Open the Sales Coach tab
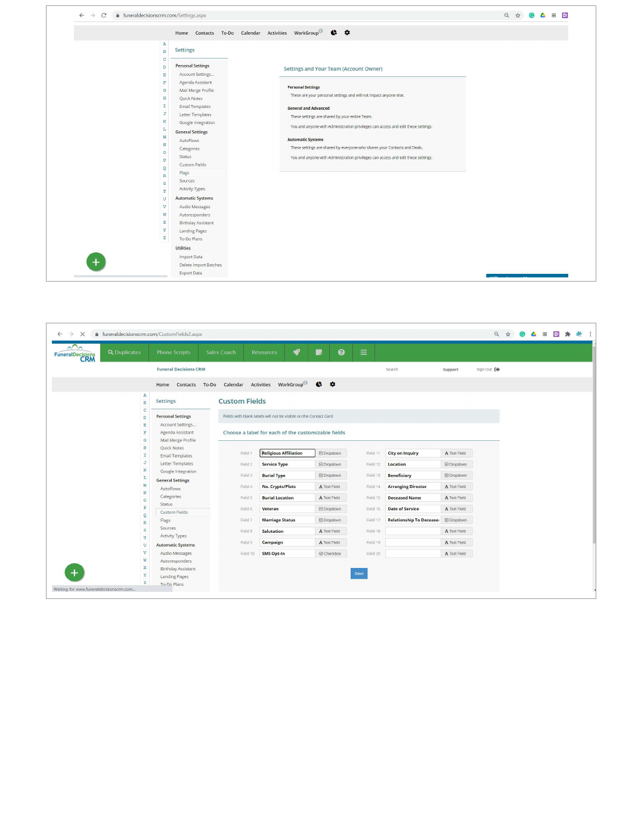 [x=221, y=353]
